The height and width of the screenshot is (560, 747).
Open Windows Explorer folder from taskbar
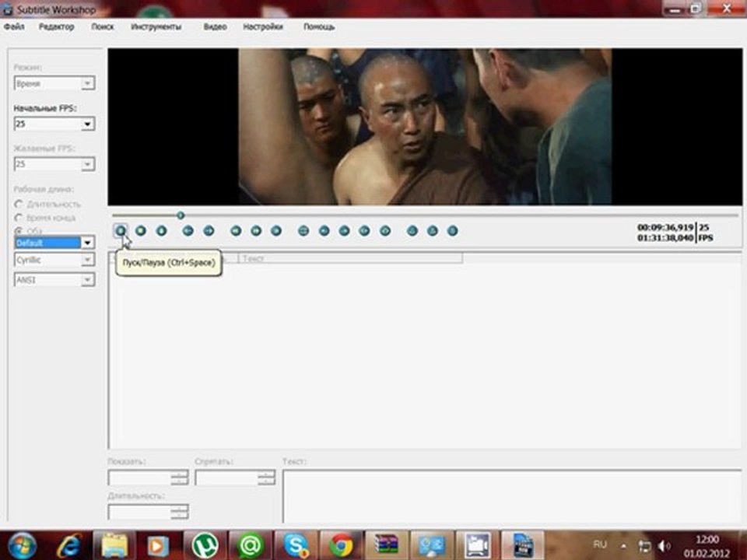tap(114, 545)
